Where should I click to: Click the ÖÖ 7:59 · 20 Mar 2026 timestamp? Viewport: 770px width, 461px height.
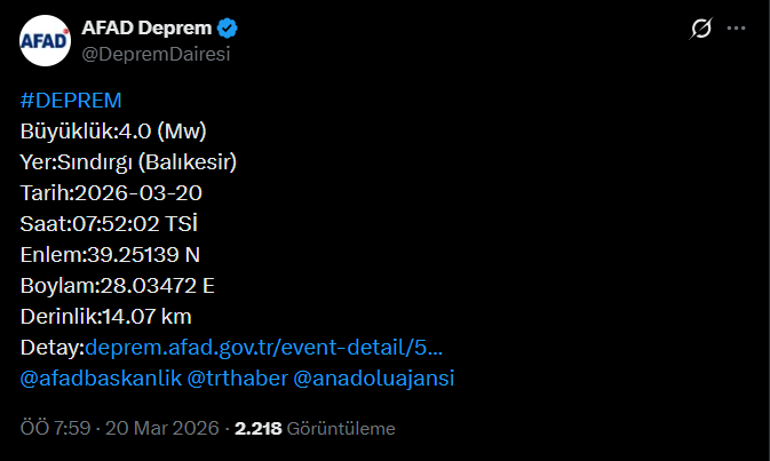[119, 428]
